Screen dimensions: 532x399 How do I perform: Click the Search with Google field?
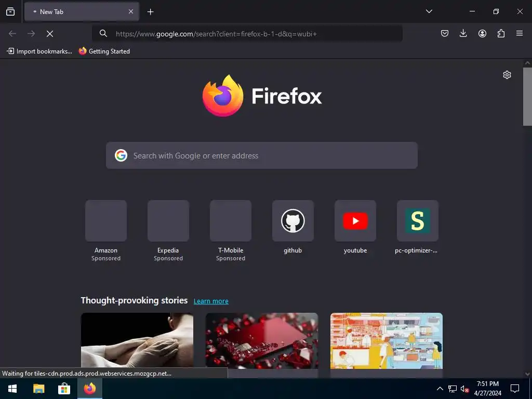click(262, 155)
